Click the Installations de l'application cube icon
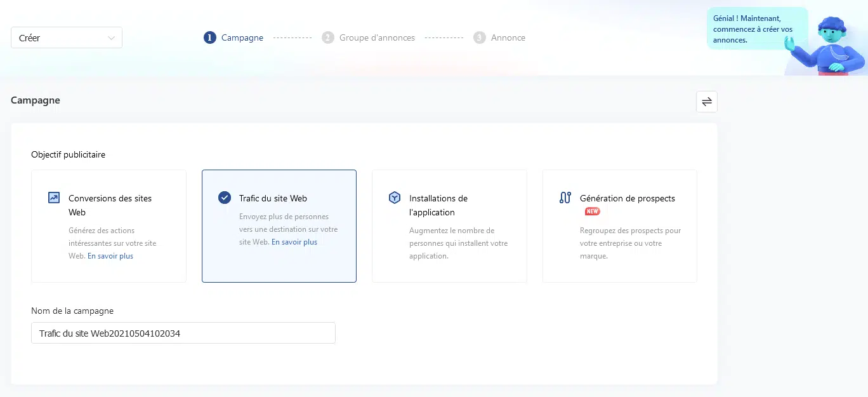This screenshot has width=868, height=397. (395, 198)
